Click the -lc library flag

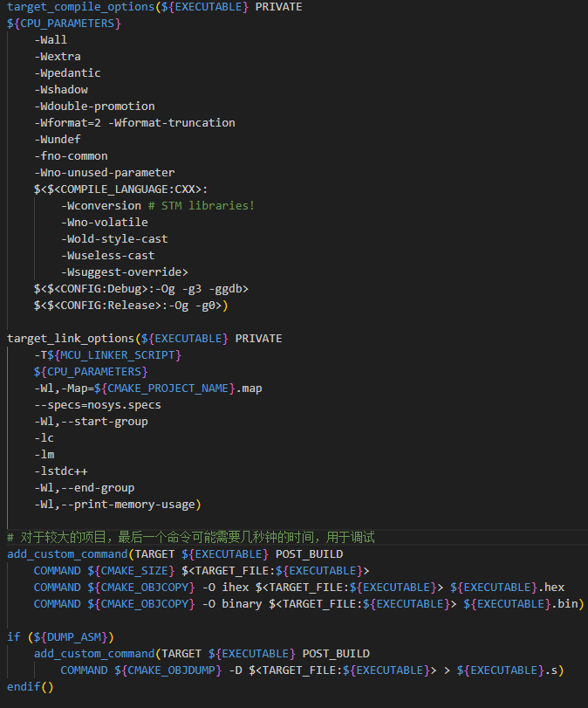(x=44, y=438)
